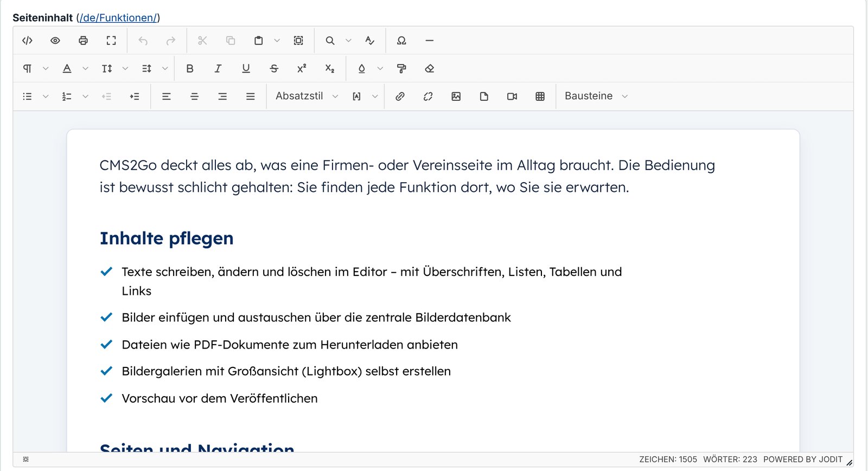This screenshot has height=471, width=868.
Task: Open the find and search tool
Action: 330,41
